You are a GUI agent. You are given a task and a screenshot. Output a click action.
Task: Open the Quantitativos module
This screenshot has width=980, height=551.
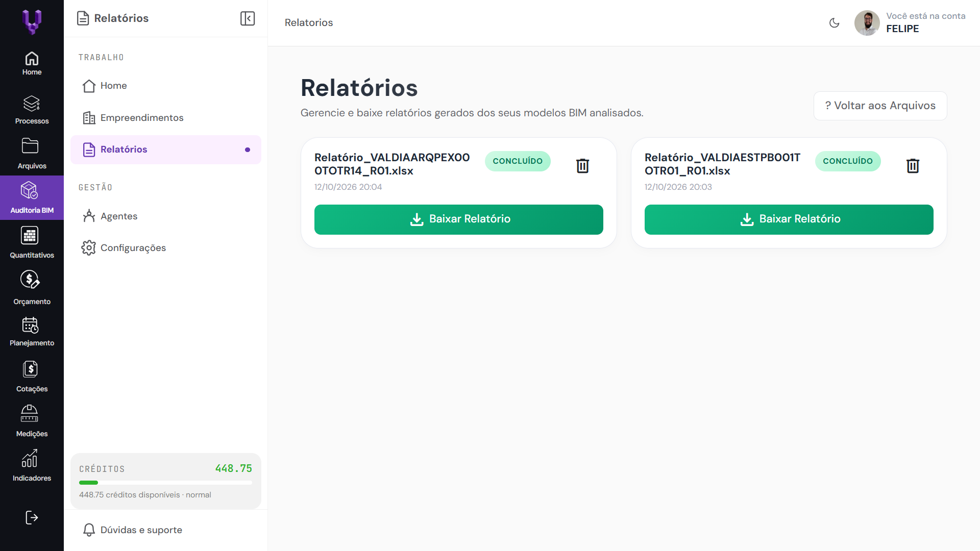pos(32,243)
